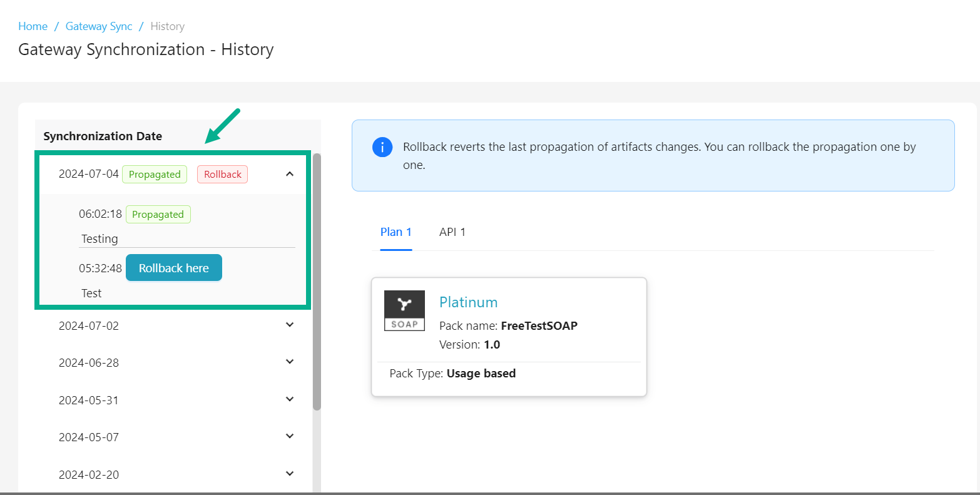Click the Propagated tag beside 2024-07-04
This screenshot has width=980, height=495.
tap(155, 175)
